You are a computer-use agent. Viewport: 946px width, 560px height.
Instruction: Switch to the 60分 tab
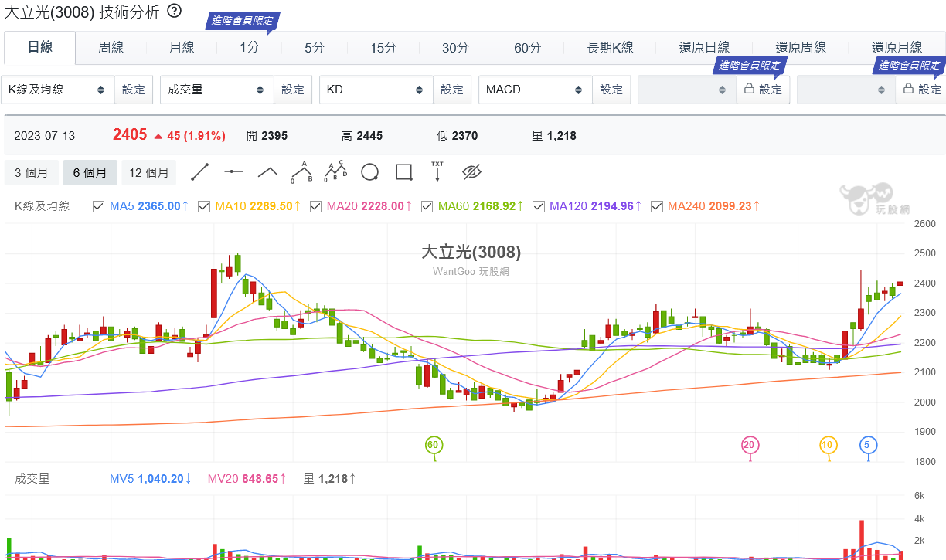pyautogui.click(x=527, y=48)
